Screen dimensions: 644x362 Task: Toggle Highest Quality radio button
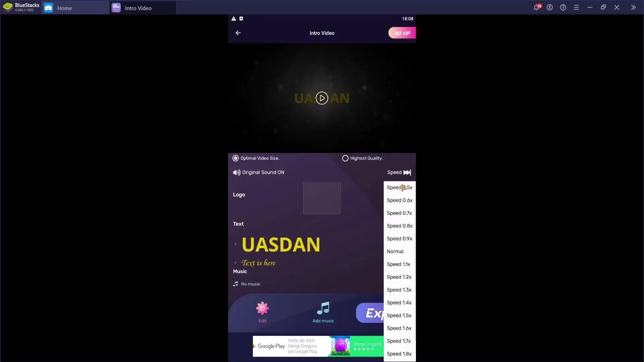[x=345, y=158]
